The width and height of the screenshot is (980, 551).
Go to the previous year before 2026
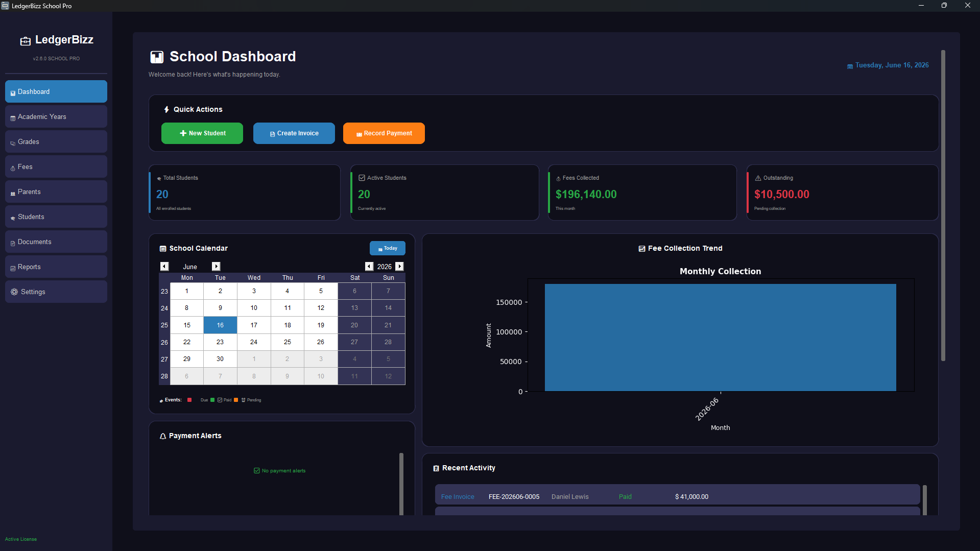[x=369, y=267]
